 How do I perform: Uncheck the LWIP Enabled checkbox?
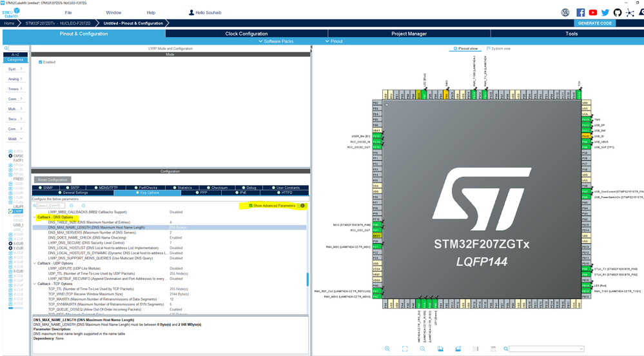click(41, 63)
